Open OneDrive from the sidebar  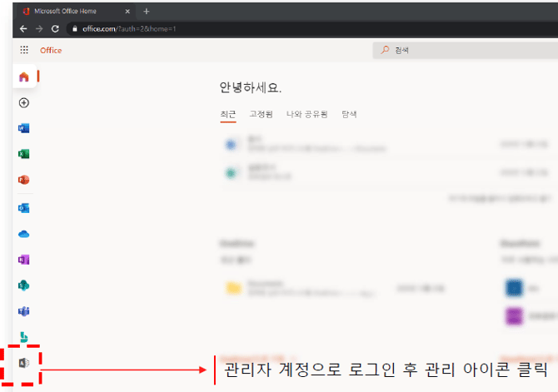24,234
